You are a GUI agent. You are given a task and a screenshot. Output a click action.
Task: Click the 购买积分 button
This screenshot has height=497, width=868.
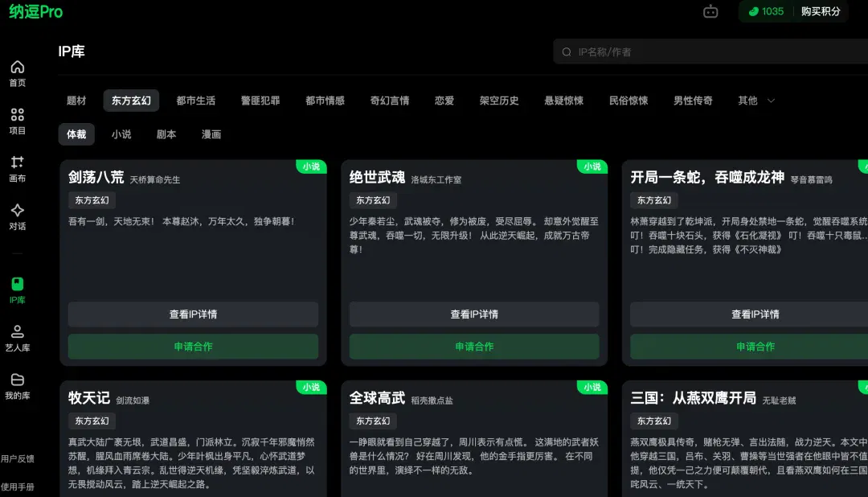pos(821,11)
